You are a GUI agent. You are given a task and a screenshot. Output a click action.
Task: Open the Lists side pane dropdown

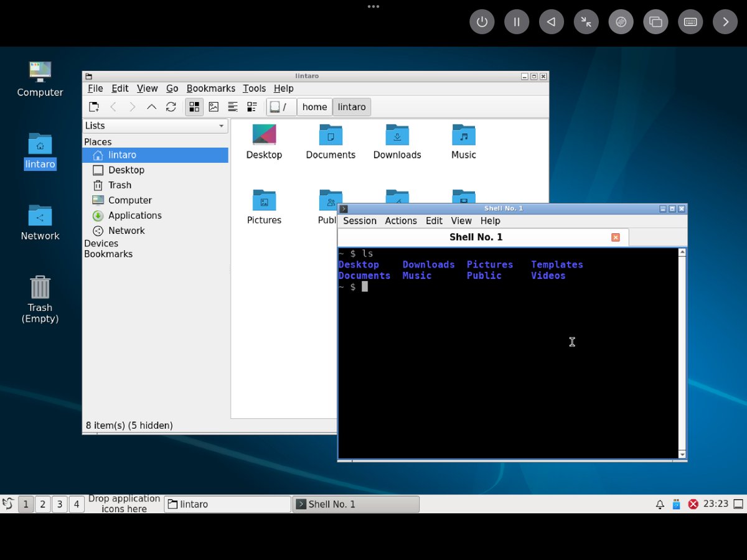click(x=155, y=126)
